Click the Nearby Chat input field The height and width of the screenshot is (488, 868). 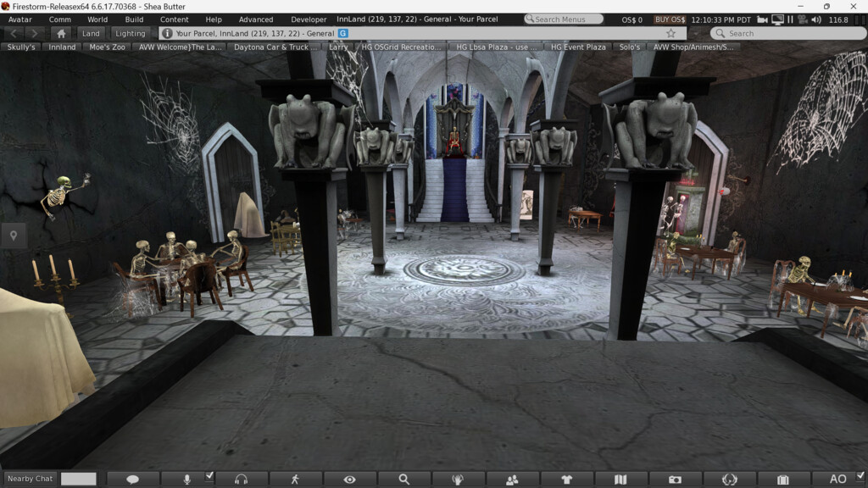pyautogui.click(x=79, y=479)
